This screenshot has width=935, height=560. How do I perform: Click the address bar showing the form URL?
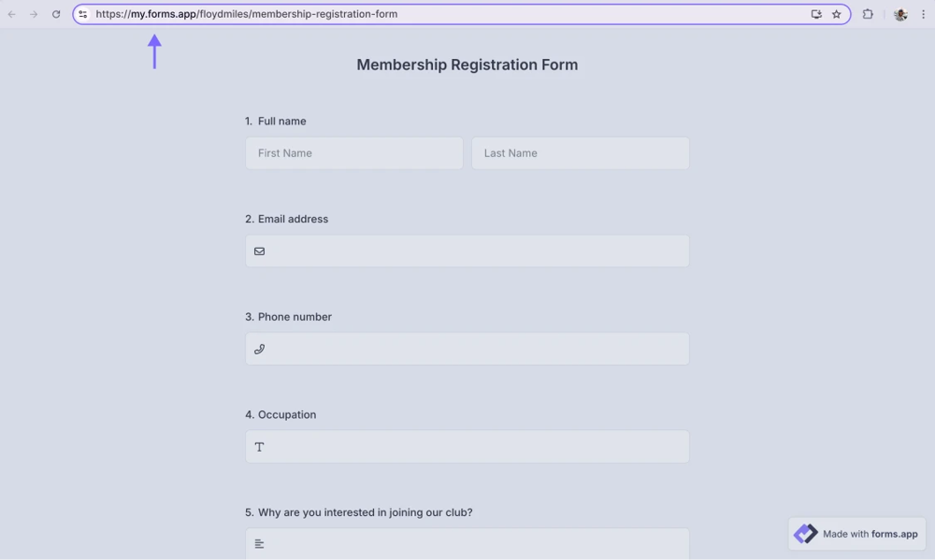pyautogui.click(x=374, y=14)
